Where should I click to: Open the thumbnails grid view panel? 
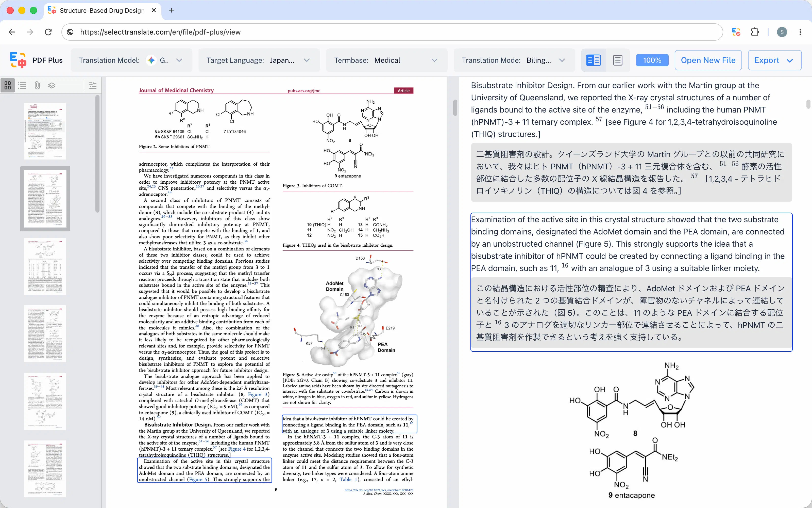8,85
